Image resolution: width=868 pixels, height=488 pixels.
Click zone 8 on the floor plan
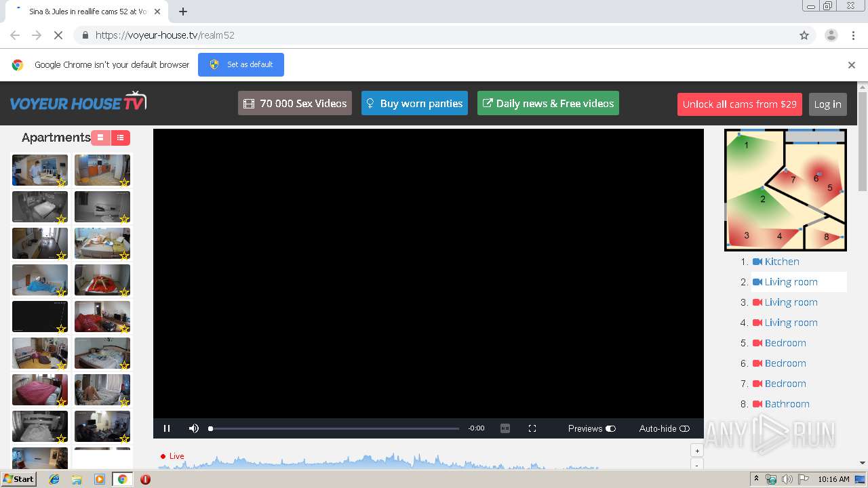(826, 237)
